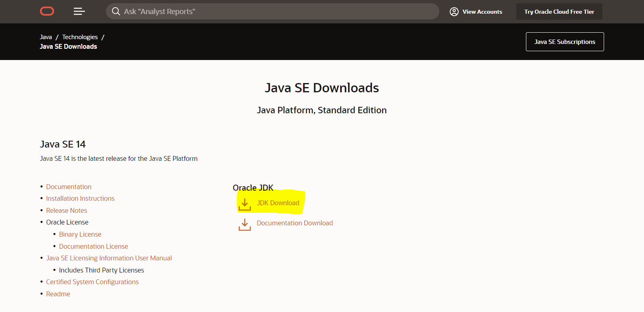Click Java SE Downloads breadcrumb text
644x312 pixels.
[69, 47]
